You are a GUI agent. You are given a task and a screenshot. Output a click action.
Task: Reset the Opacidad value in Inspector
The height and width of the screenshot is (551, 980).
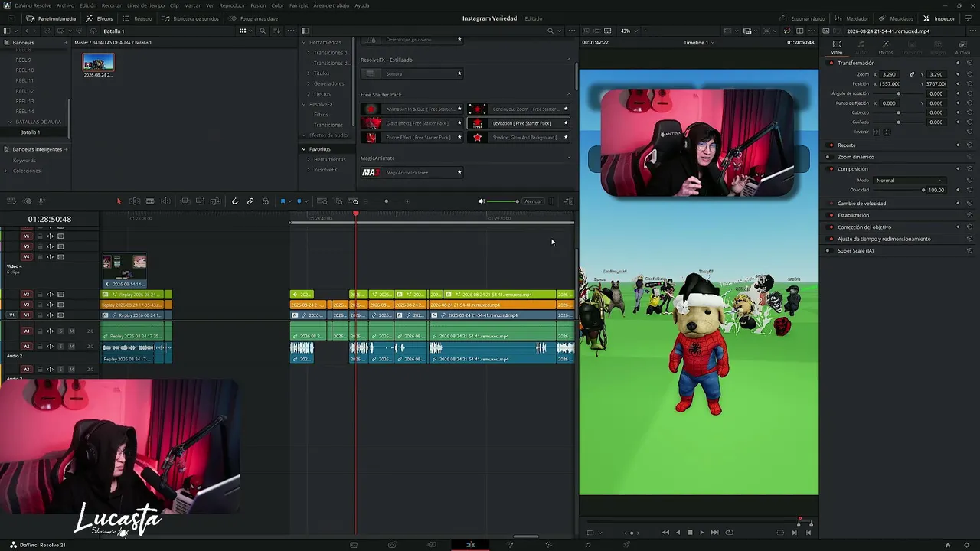pos(969,190)
